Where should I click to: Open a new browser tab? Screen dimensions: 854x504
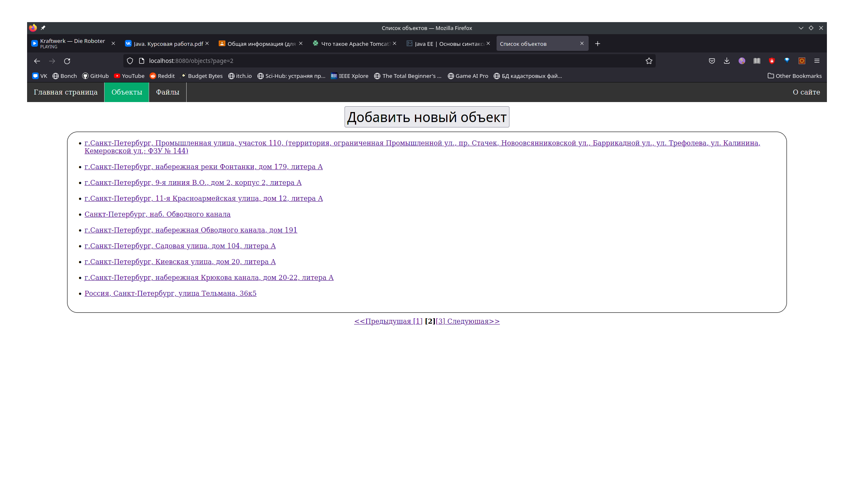point(597,44)
